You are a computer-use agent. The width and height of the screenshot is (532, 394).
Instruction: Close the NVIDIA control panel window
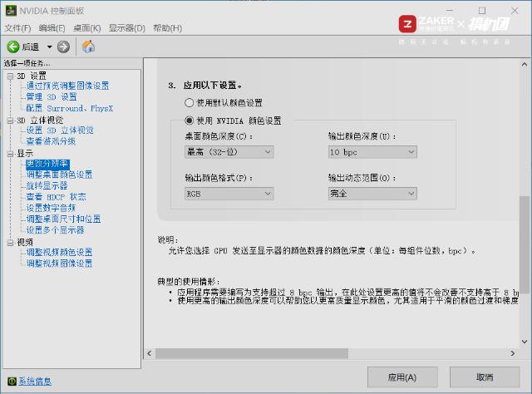[515, 11]
